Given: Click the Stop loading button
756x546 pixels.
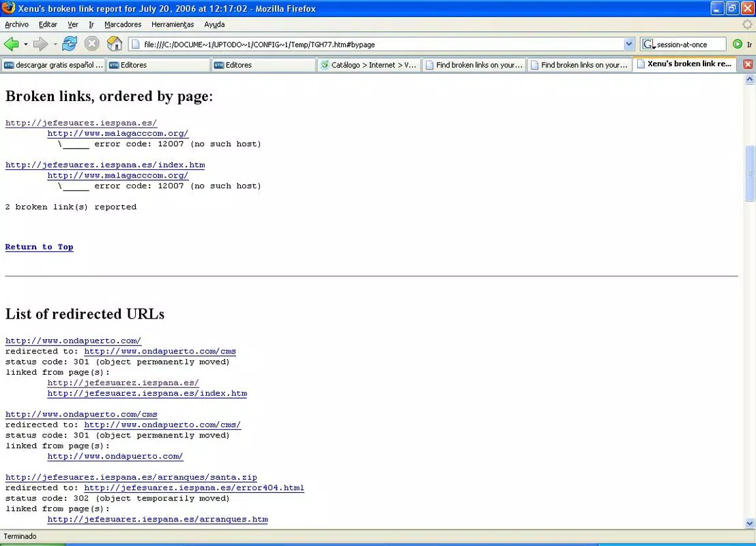Looking at the screenshot, I should pyautogui.click(x=91, y=44).
